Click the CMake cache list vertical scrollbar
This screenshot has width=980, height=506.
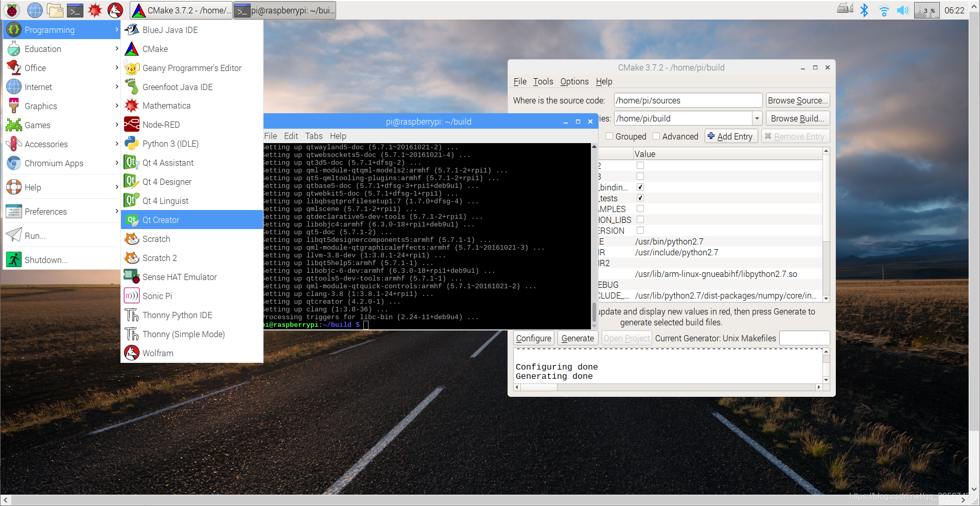point(826,224)
